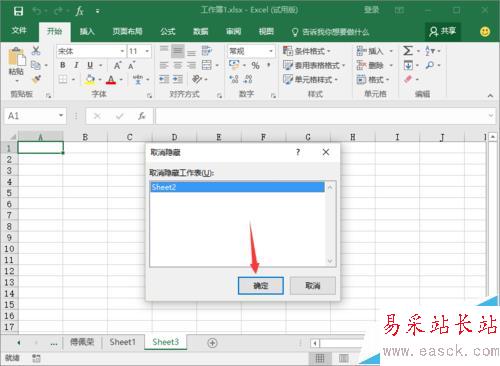Click the Cut scissors icon
The image size is (500, 366).
pyautogui.click(x=36, y=51)
